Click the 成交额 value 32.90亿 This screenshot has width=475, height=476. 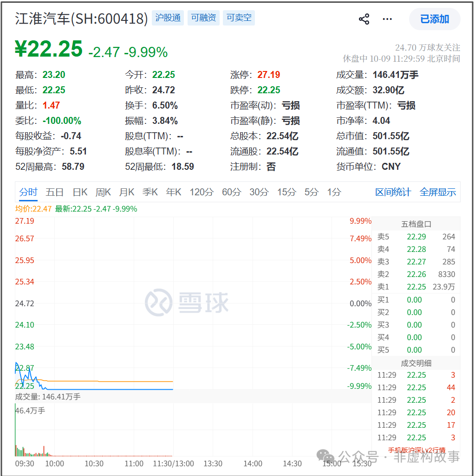[x=388, y=90]
